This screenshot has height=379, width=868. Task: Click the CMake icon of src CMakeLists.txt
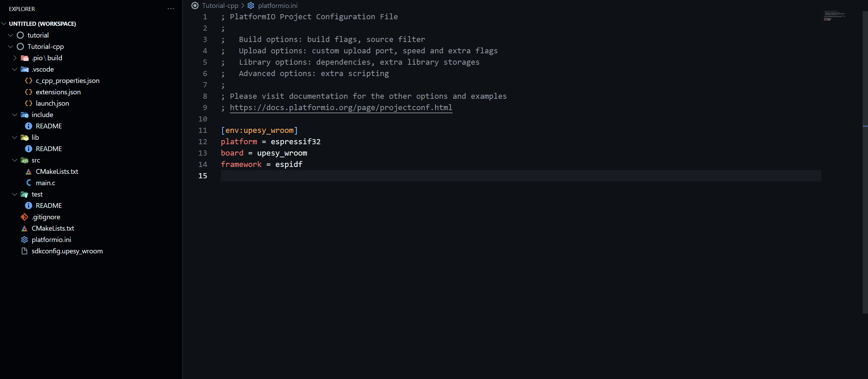29,171
